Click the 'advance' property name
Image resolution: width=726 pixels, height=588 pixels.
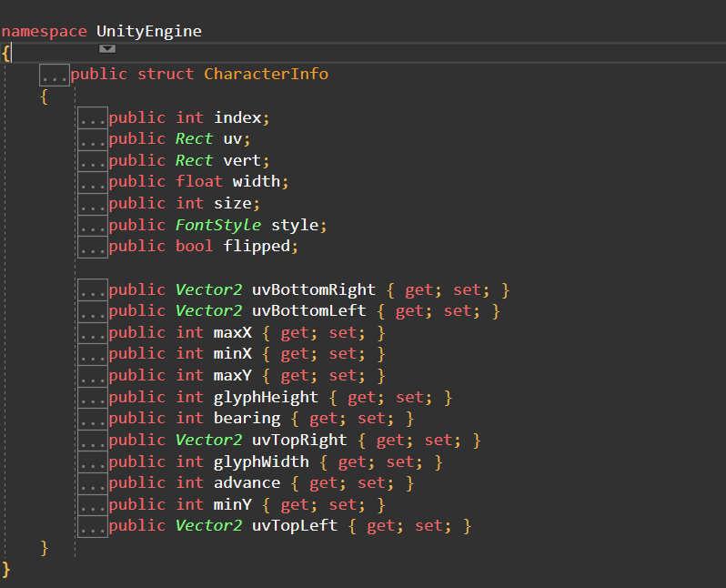point(247,482)
